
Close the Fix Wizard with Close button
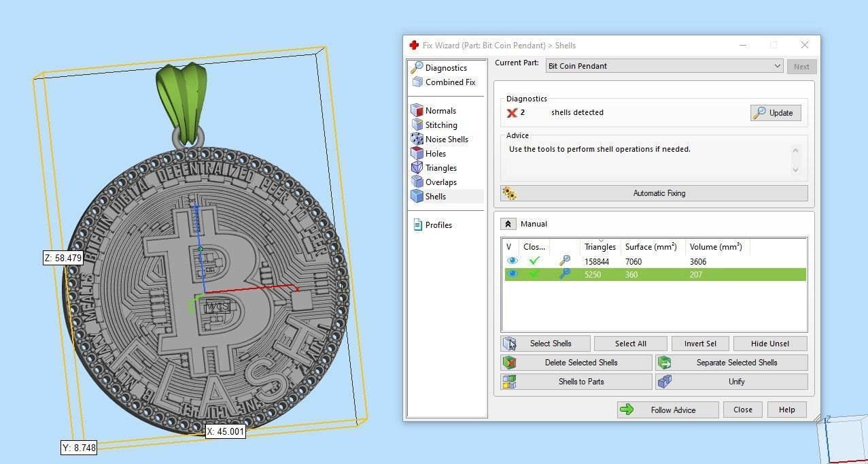[x=743, y=410]
